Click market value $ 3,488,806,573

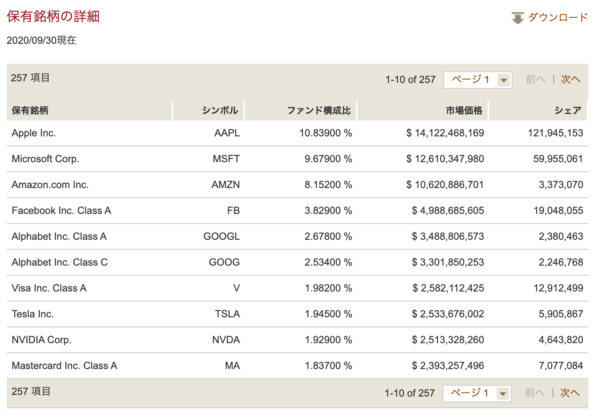click(448, 236)
